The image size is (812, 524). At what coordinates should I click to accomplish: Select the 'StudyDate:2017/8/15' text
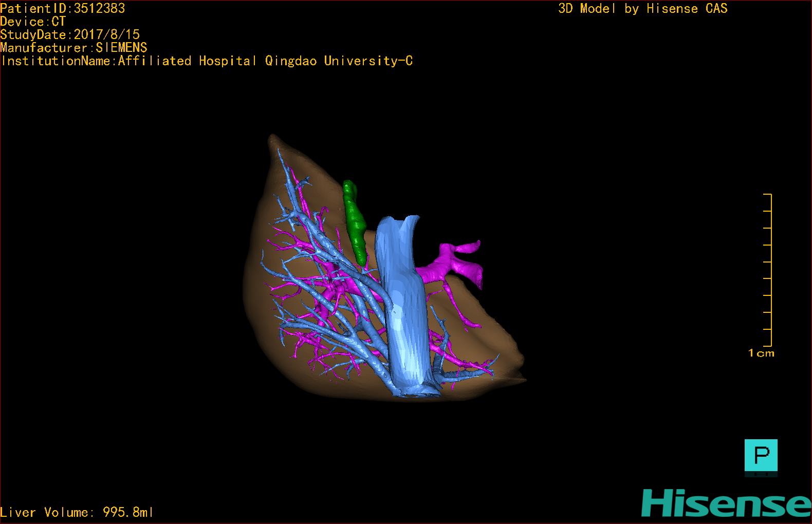(70, 34)
